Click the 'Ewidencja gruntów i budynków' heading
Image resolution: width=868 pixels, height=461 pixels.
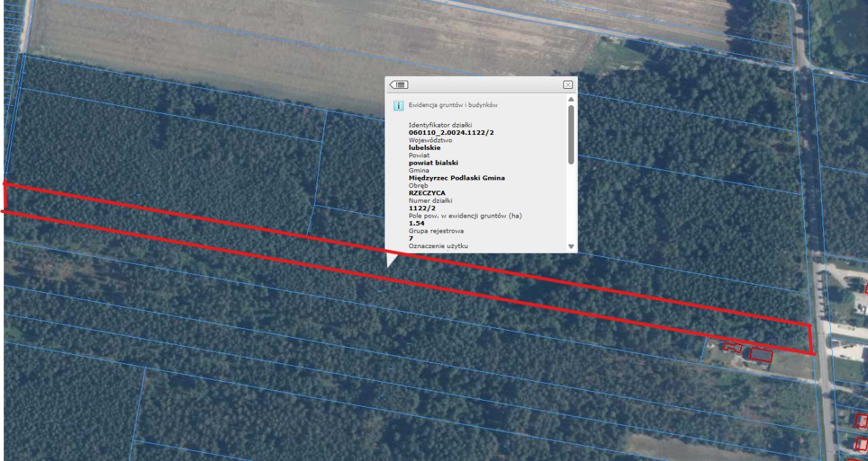click(x=454, y=106)
